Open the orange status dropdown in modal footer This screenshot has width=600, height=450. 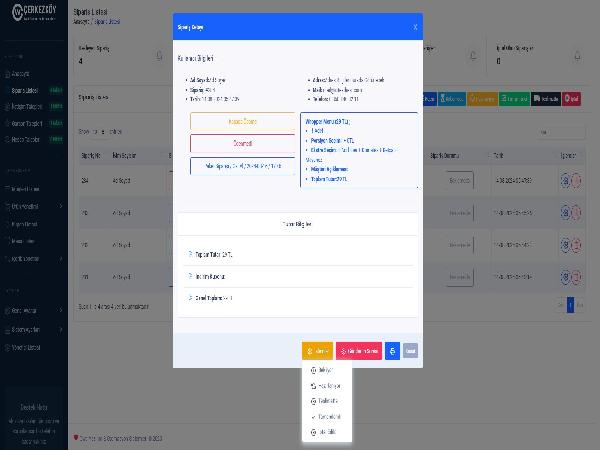tap(317, 351)
